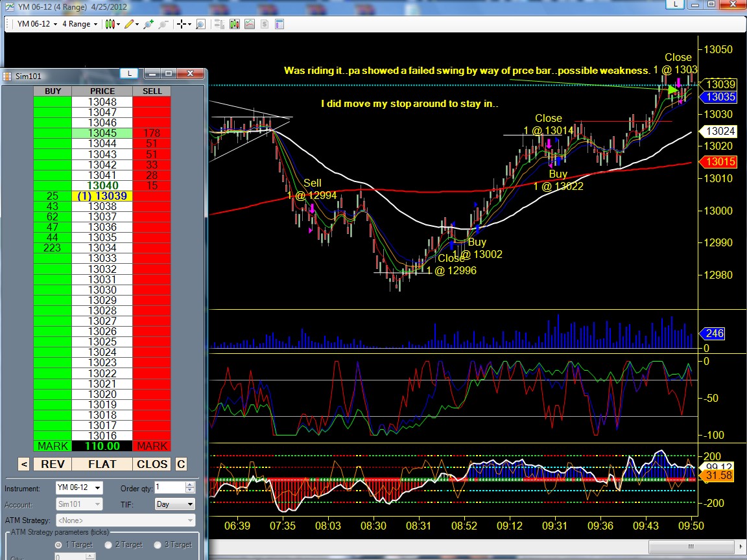Viewport: 747px width, 560px height.
Task: Click the data box magnifier icon
Action: (x=200, y=24)
